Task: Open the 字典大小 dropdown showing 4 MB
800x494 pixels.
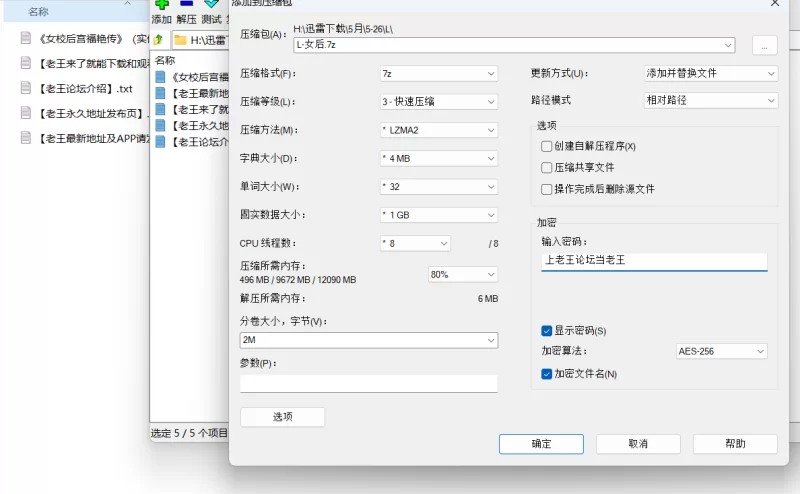Action: pos(439,158)
